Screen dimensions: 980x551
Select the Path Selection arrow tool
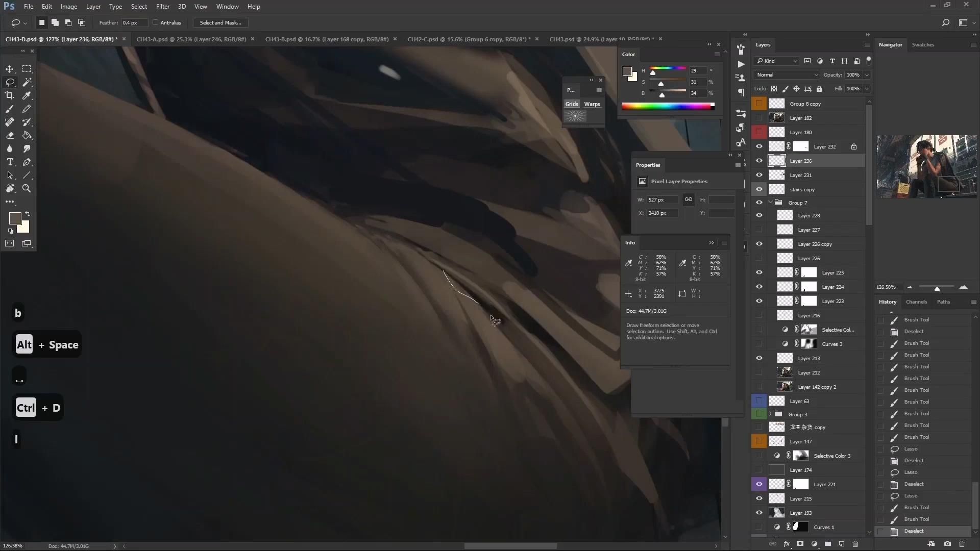(10, 176)
